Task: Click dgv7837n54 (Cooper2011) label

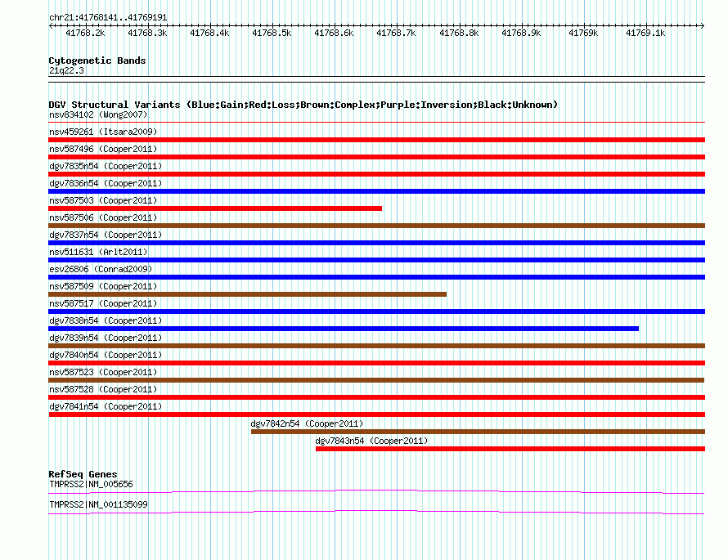Action: click(106, 235)
